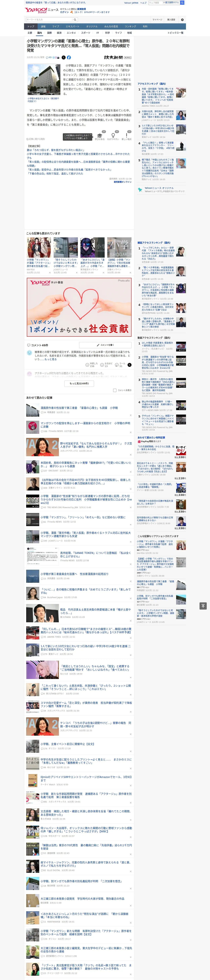The width and height of the screenshot is (210, 980).
Task: Share article on Facebook via icon under headline
Action: (x=69, y=57)
